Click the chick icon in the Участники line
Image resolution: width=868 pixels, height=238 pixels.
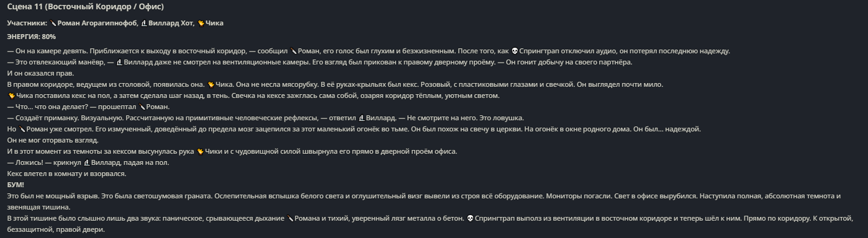click(201, 24)
